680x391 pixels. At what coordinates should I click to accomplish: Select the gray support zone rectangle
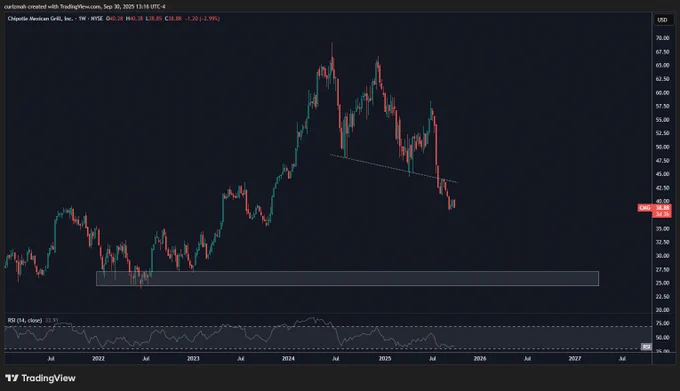347,278
